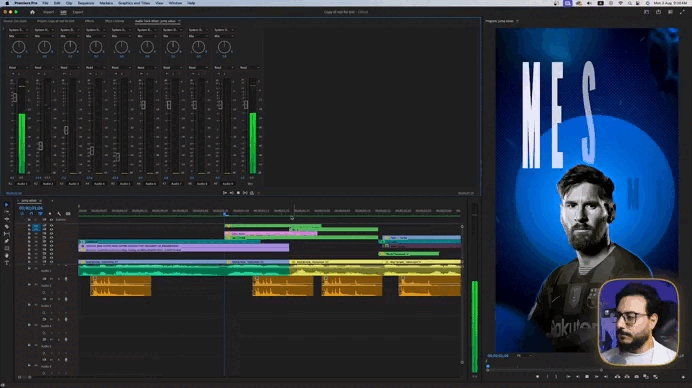
Task: Select the Track Select Forward tool
Action: pyautogui.click(x=7, y=212)
